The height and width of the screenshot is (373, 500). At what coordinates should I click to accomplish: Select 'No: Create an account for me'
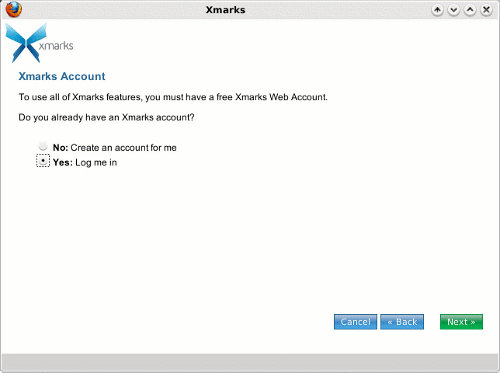[x=43, y=146]
